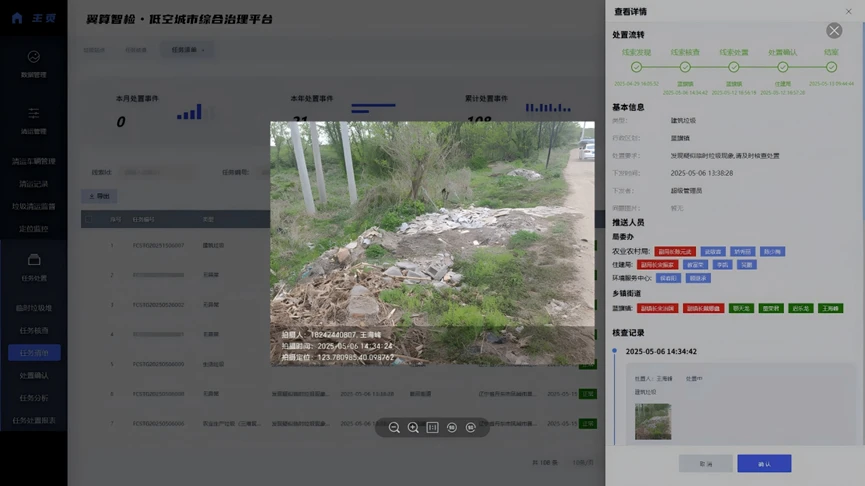Click the 1:1 original size icon
Viewport: 865px width, 486px height.
(432, 427)
